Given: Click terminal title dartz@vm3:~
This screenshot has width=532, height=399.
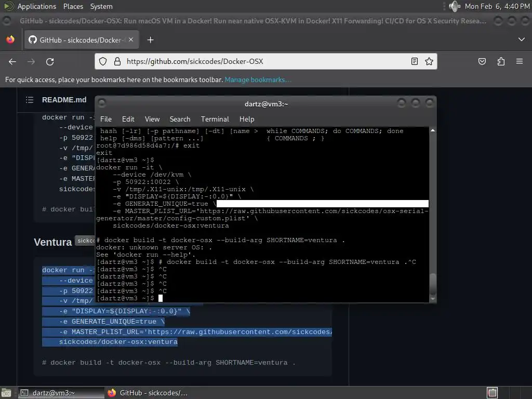Looking at the screenshot, I should tap(266, 104).
